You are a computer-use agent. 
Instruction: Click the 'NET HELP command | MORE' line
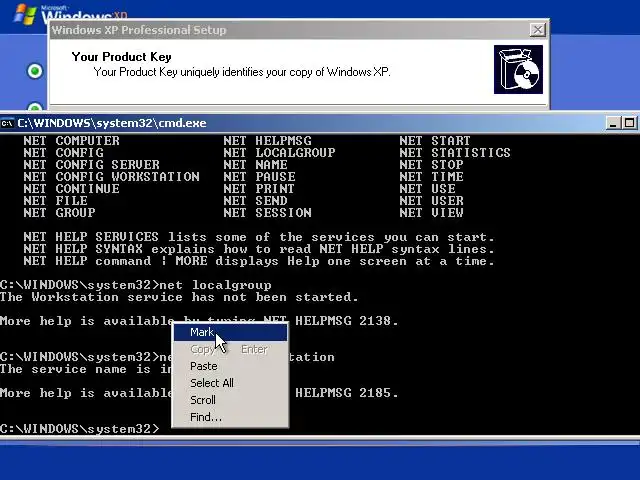point(259,261)
